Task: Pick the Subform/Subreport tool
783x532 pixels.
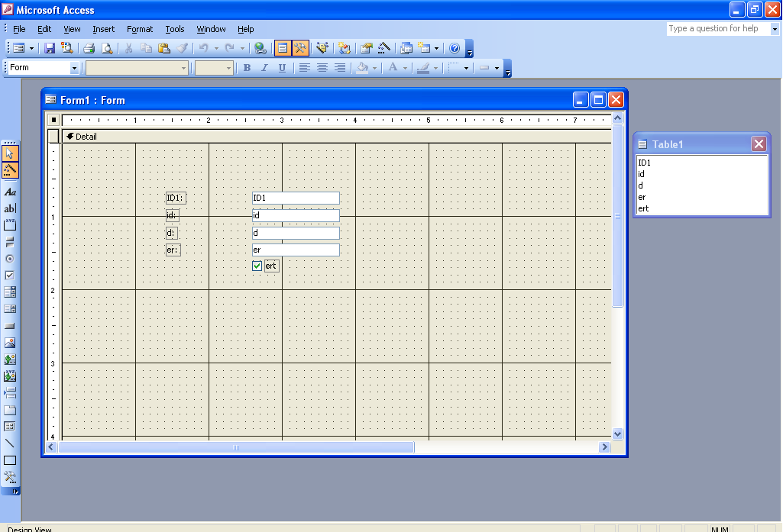Action: (x=10, y=427)
